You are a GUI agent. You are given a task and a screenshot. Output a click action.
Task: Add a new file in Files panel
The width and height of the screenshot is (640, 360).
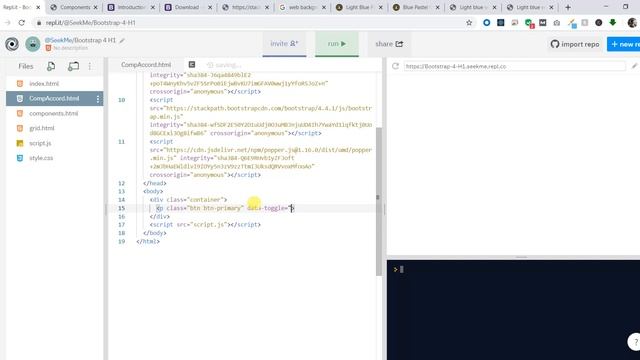pyautogui.click(x=51, y=66)
